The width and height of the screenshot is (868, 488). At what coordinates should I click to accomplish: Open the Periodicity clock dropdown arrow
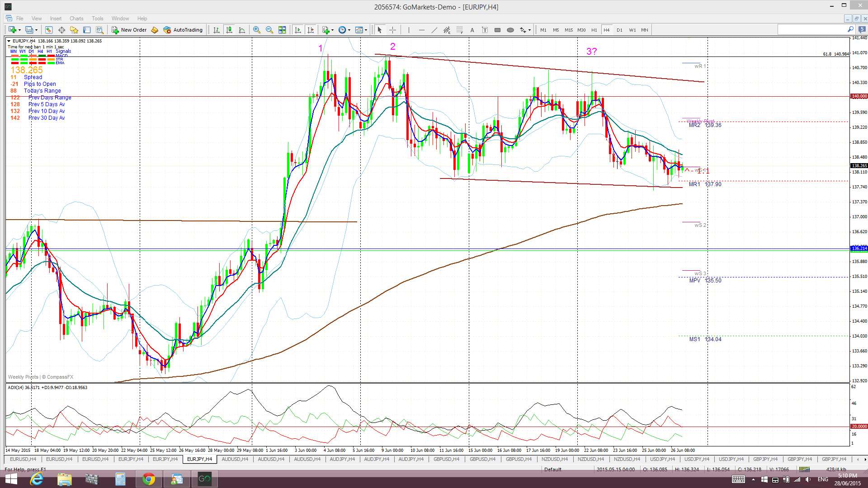pos(349,30)
